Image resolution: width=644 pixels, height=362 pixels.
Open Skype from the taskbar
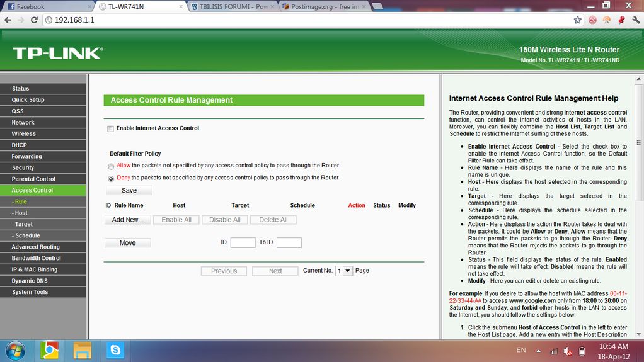(115, 351)
